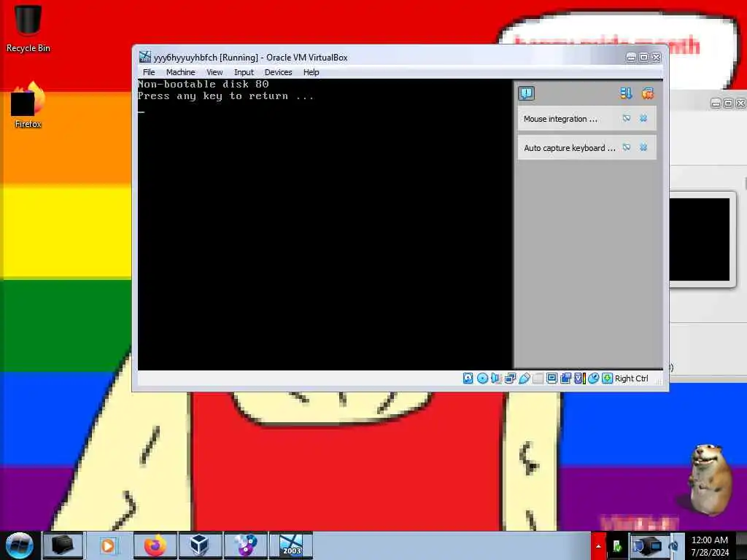Viewport: 747px width, 560px height.
Task: Open the Windows Start button
Action: coord(19,545)
